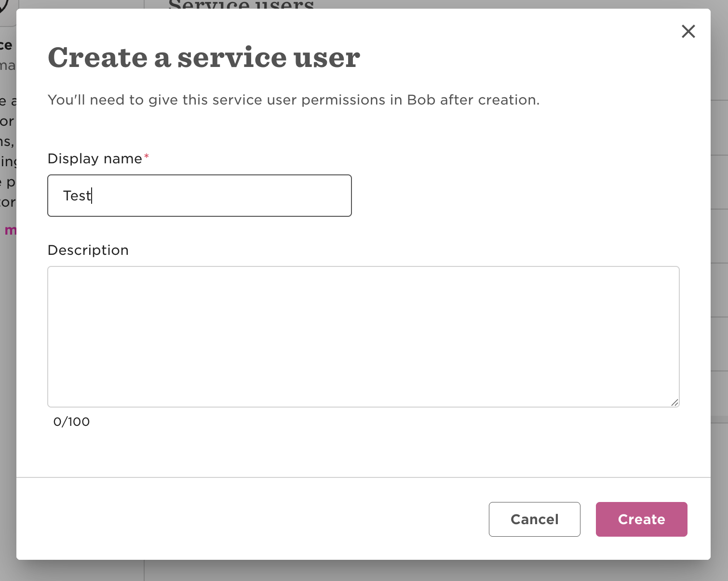This screenshot has width=728, height=581.
Task: Click the partially hidden magenta link at left
Action: point(10,230)
